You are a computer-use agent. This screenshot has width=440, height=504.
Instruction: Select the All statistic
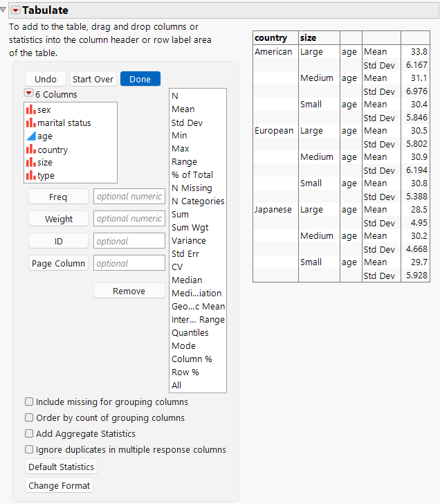(x=176, y=385)
